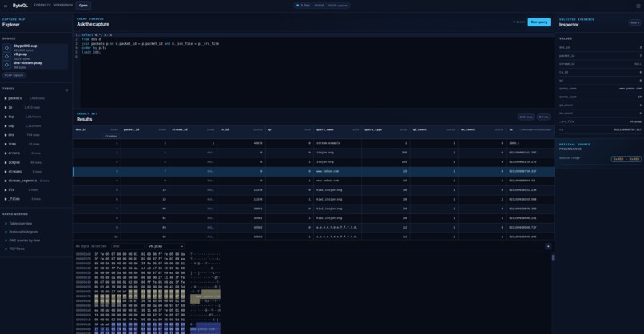Click the +3 hidden columns badge
This screenshot has height=334, width=644.
[111, 137]
